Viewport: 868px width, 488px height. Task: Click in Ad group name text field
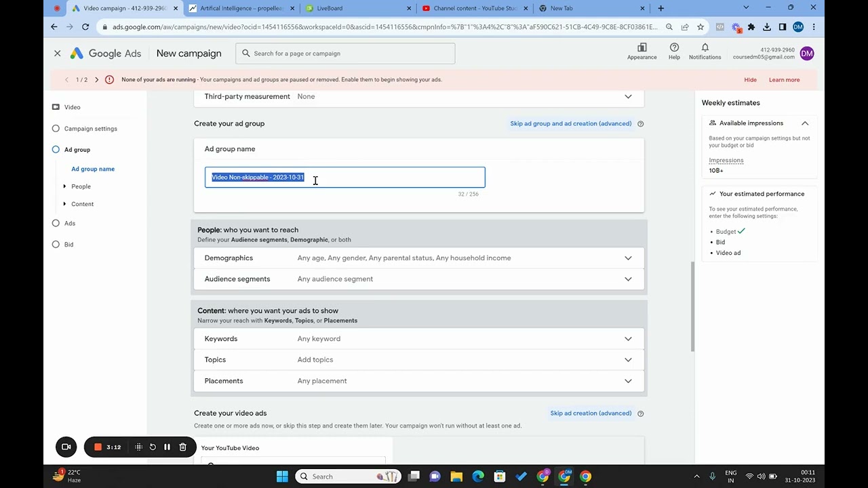click(x=345, y=178)
